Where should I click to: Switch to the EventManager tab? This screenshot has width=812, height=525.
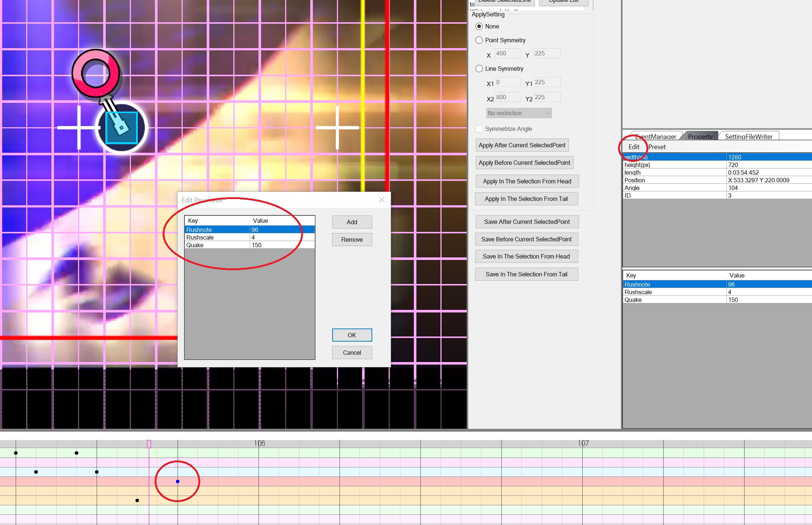click(655, 136)
